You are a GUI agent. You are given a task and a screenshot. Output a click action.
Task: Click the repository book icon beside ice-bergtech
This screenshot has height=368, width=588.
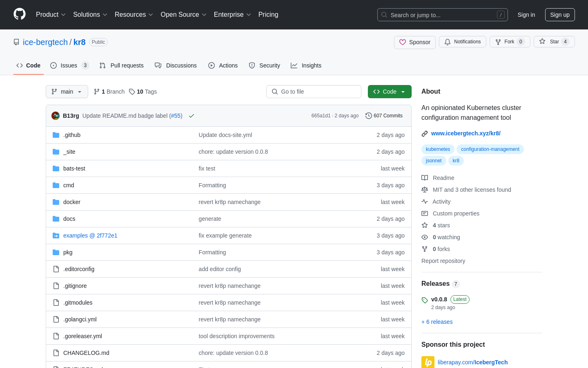point(16,42)
